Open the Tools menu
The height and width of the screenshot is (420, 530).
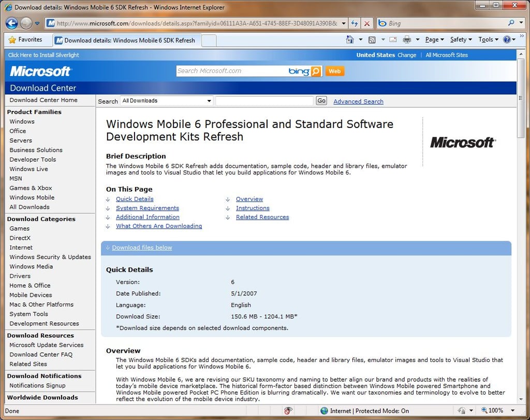pos(489,39)
